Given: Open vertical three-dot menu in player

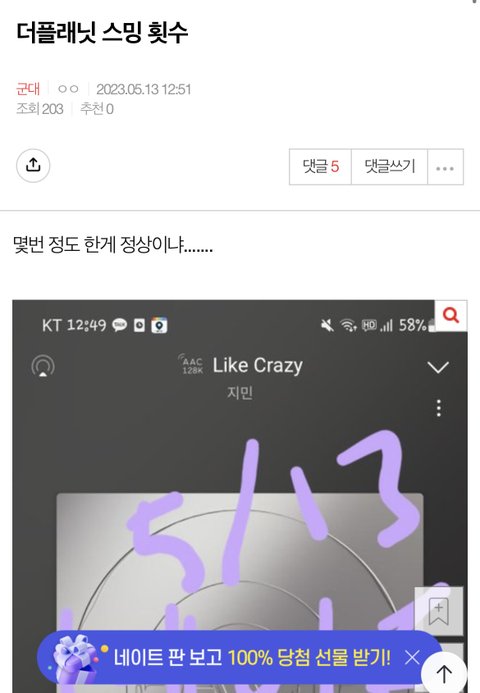Looking at the screenshot, I should 438,408.
